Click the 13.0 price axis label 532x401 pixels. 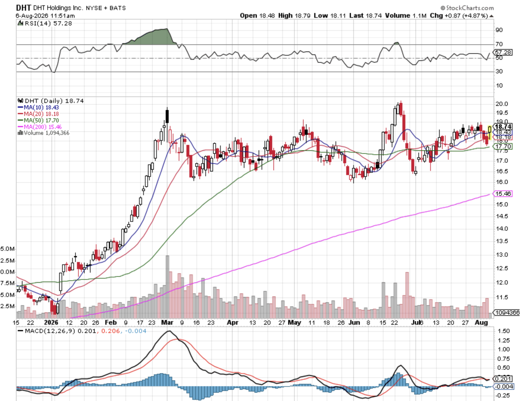click(502, 255)
